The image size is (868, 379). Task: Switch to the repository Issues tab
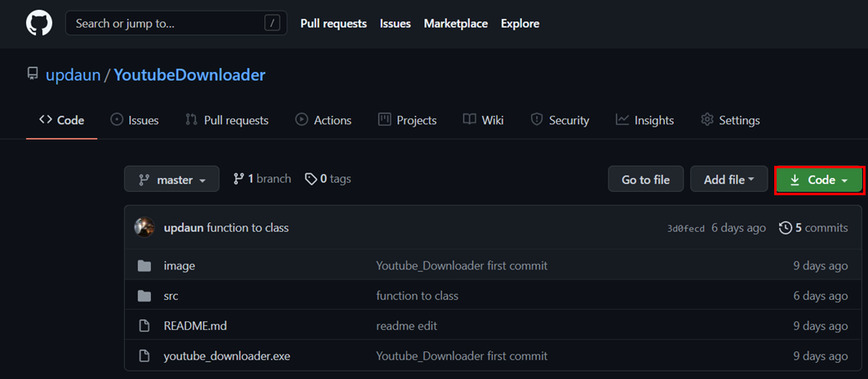click(x=135, y=120)
